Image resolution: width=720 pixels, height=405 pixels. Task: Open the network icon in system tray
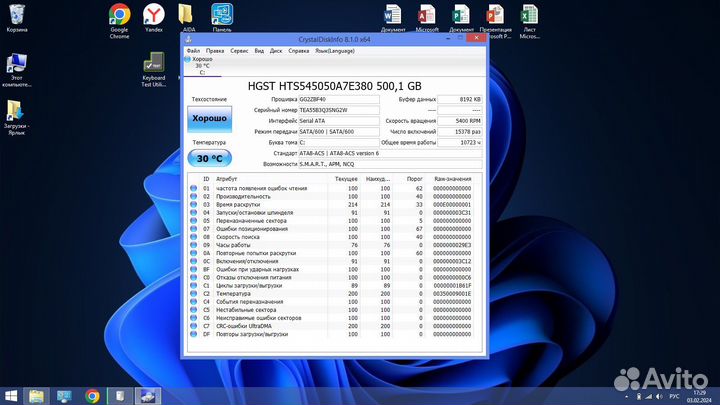click(x=649, y=396)
